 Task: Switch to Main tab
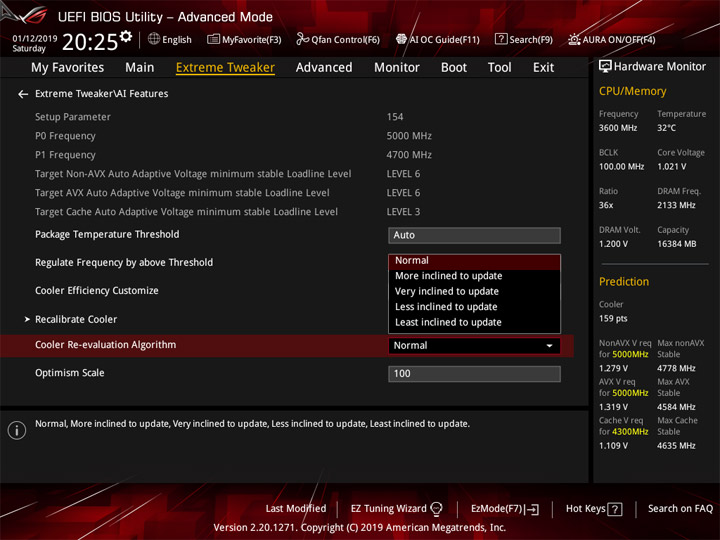pyautogui.click(x=140, y=68)
